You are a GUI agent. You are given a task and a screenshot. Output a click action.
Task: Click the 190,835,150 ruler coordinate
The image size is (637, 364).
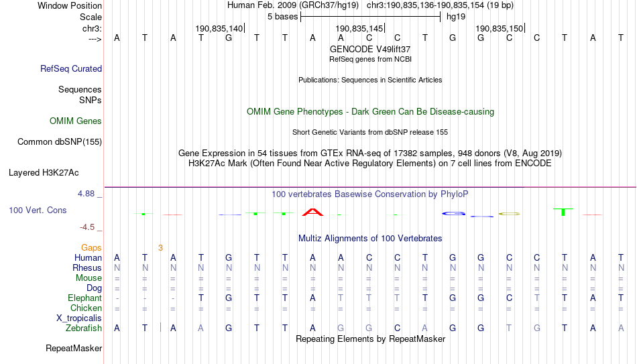500,28
